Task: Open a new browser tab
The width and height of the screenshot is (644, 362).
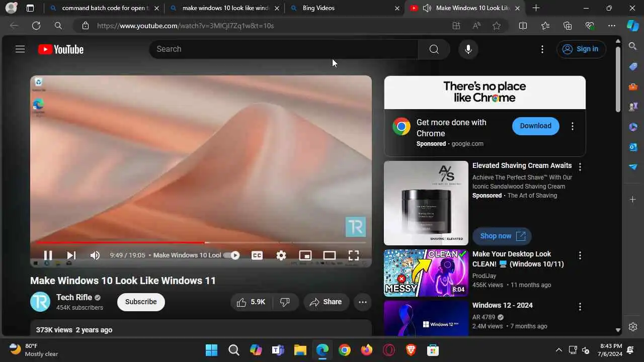Action: 536,8
